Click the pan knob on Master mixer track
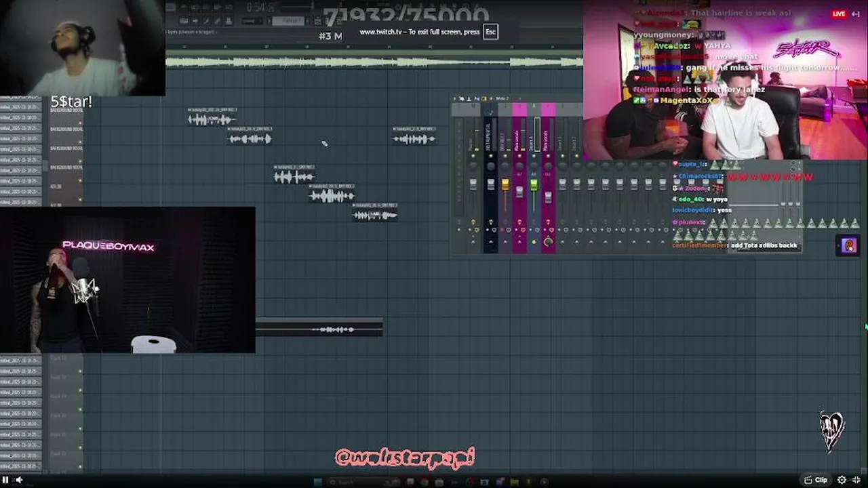 [473, 166]
